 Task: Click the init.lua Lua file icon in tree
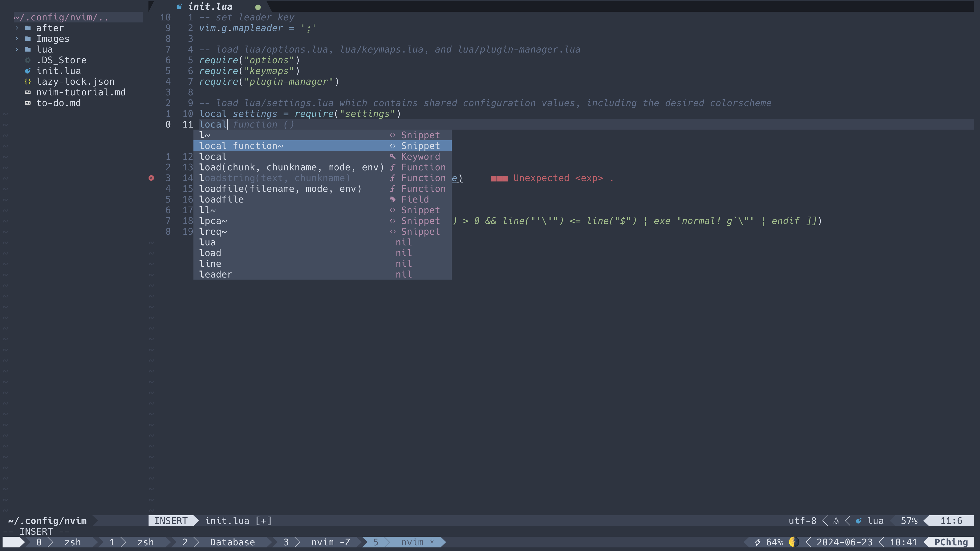coord(28,71)
